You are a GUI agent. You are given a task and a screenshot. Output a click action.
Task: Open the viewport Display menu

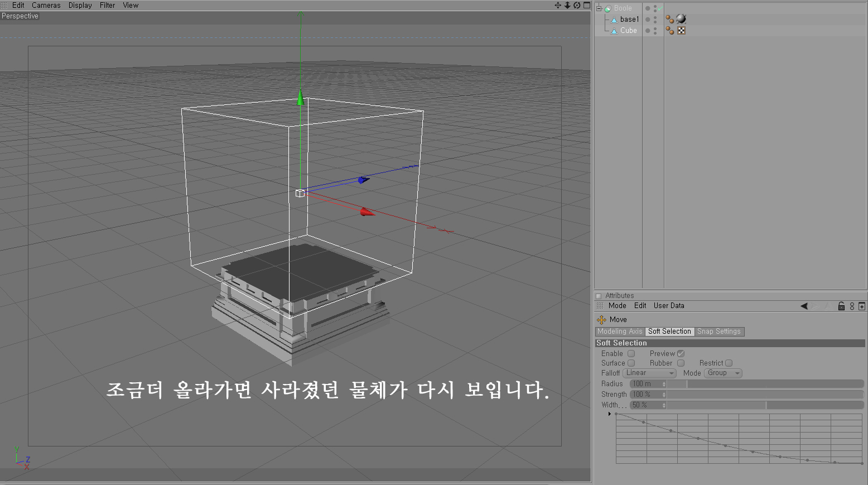click(80, 5)
